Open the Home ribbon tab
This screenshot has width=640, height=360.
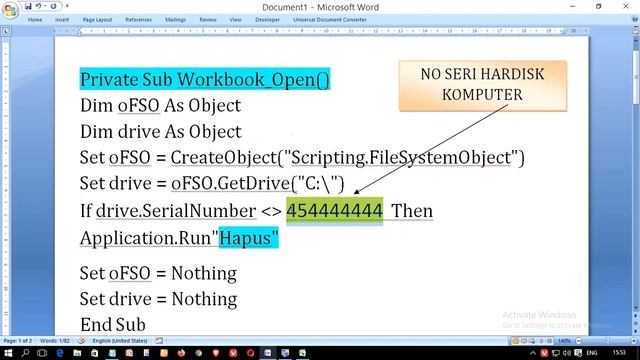tap(35, 20)
